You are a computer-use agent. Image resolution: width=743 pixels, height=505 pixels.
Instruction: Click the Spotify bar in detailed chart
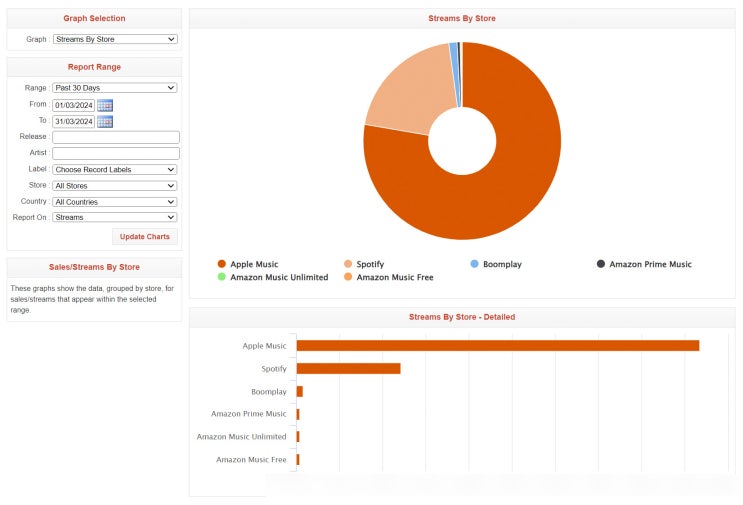pyautogui.click(x=348, y=368)
